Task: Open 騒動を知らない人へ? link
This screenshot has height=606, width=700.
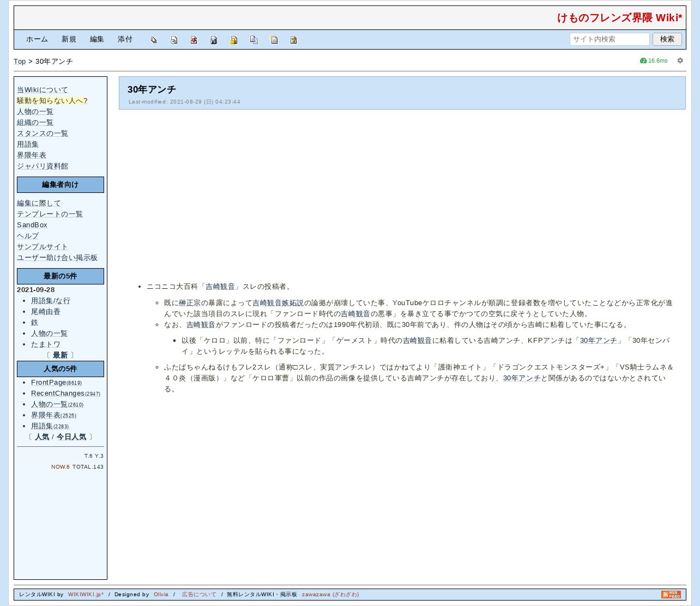Action: coord(52,101)
